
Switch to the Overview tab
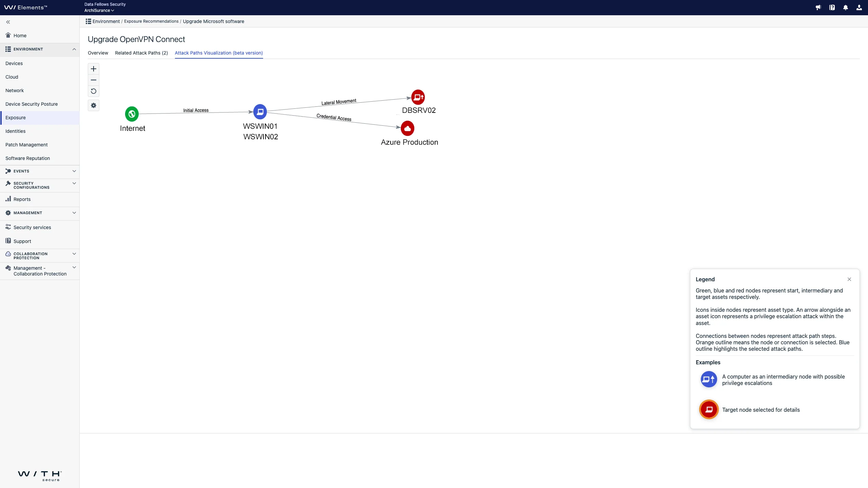[98, 53]
